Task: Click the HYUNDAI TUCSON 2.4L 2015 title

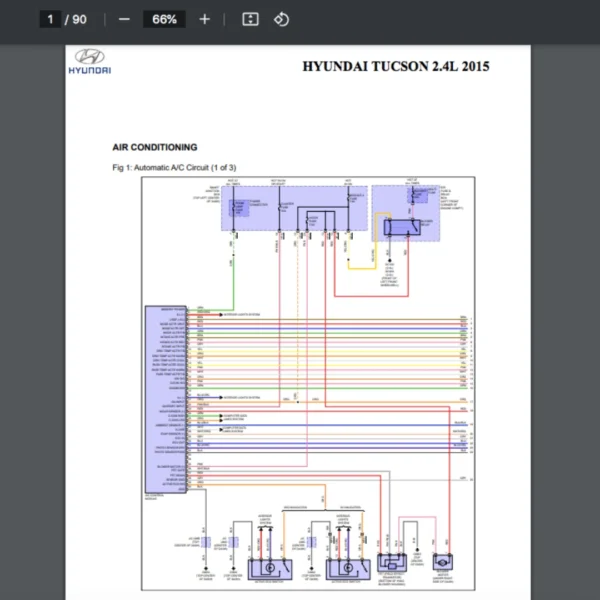Action: pos(396,67)
